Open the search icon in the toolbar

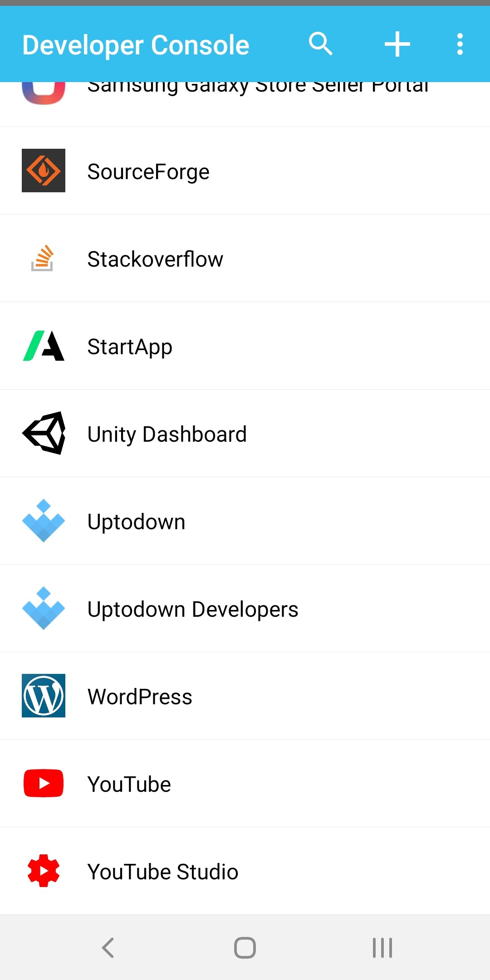pyautogui.click(x=321, y=44)
